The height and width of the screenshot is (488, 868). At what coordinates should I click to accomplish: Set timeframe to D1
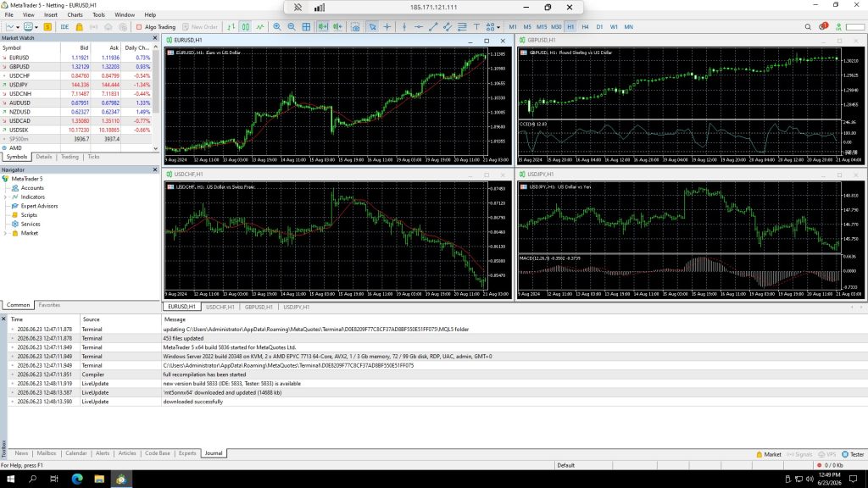pos(599,26)
